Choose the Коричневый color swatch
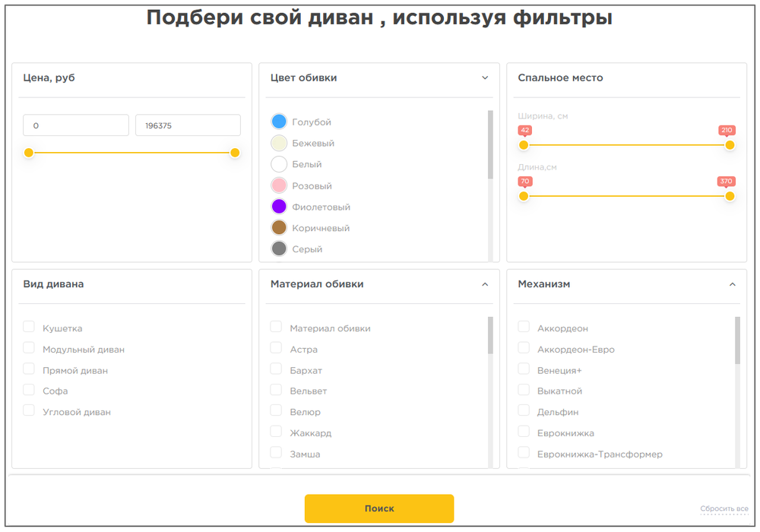 [278, 227]
